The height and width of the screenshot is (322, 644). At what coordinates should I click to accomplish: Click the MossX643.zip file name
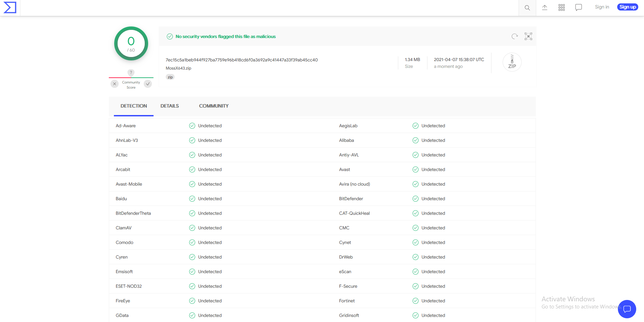[178, 68]
